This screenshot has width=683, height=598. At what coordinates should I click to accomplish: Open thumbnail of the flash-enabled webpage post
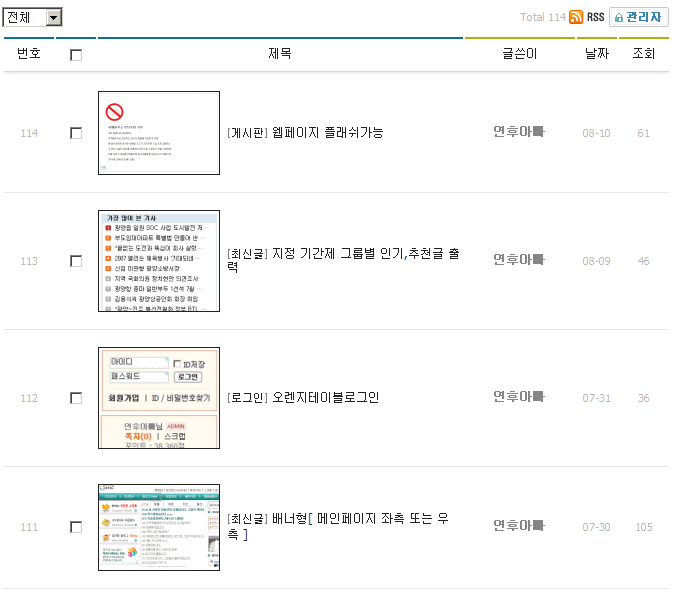pos(158,133)
